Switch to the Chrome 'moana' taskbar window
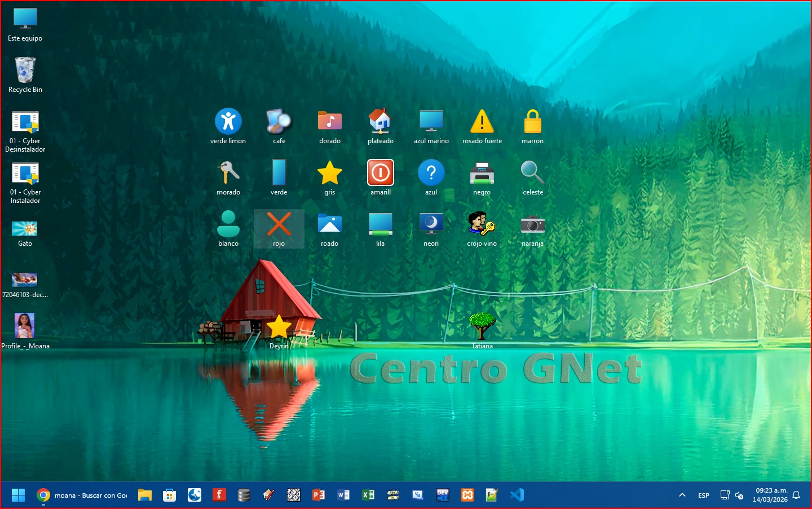Image resolution: width=812 pixels, height=509 pixels. pyautogui.click(x=82, y=495)
